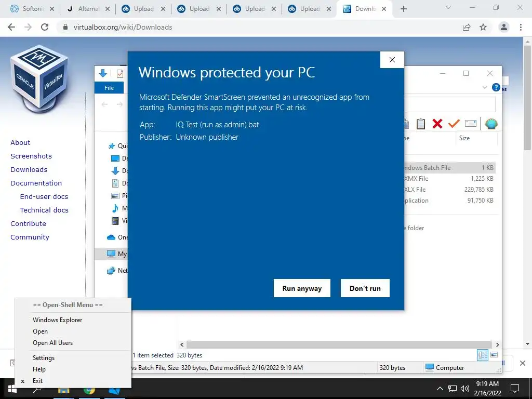Bookmark this page with the star icon

click(483, 28)
